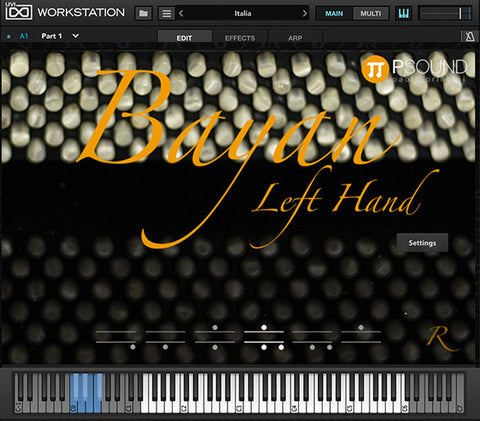Enable the fourth highlighted reed register
The height and width of the screenshot is (421, 480).
coord(264,337)
